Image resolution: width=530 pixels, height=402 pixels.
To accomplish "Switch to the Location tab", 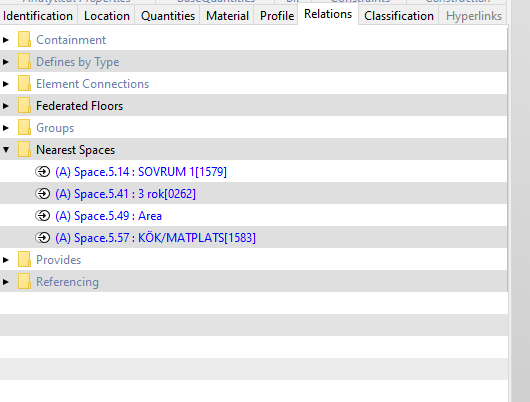I will (x=106, y=16).
